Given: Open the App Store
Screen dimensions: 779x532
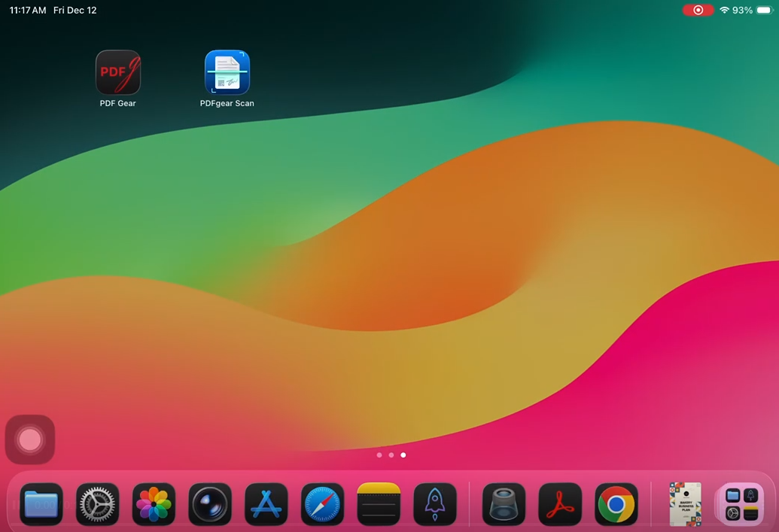Looking at the screenshot, I should [x=266, y=504].
